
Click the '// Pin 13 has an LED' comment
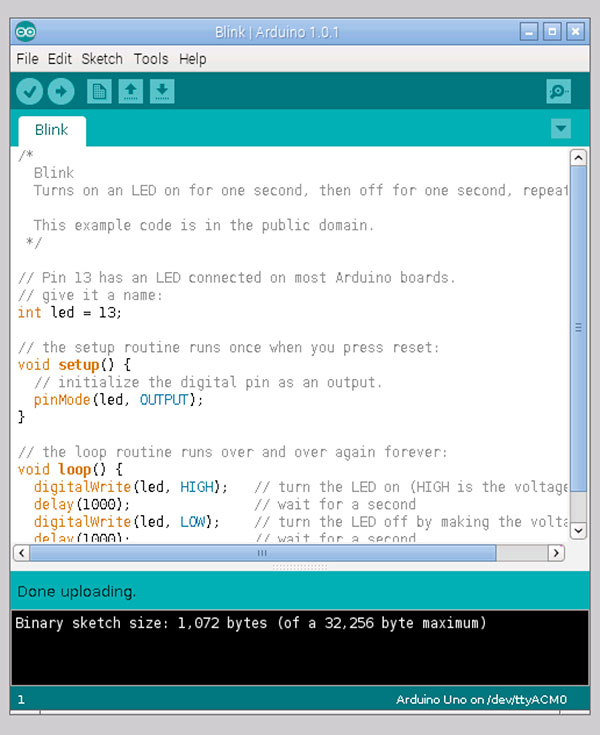click(x=236, y=278)
